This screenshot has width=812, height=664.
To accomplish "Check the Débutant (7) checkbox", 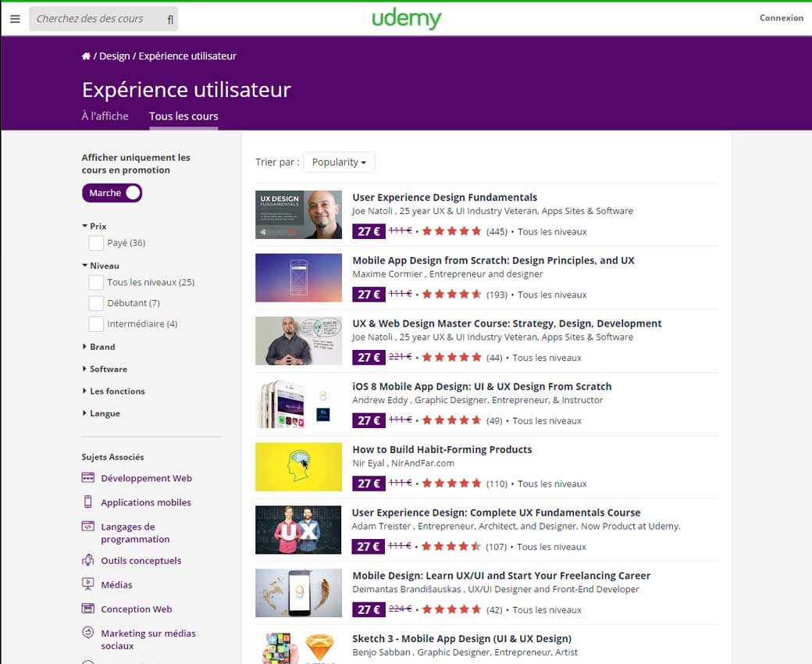I will (96, 303).
